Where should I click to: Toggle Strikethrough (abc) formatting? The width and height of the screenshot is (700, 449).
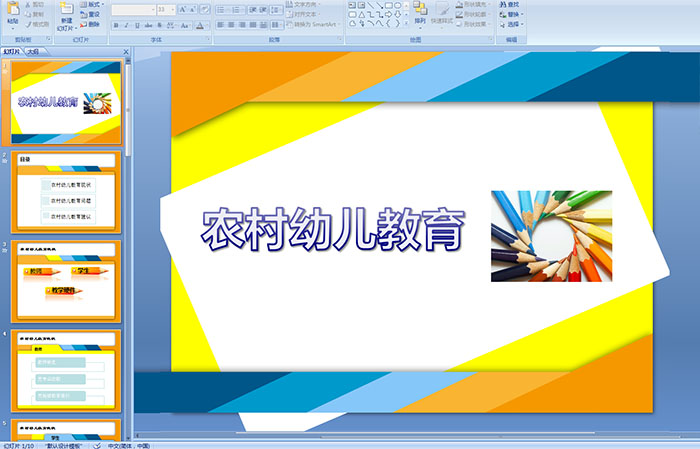click(148, 25)
